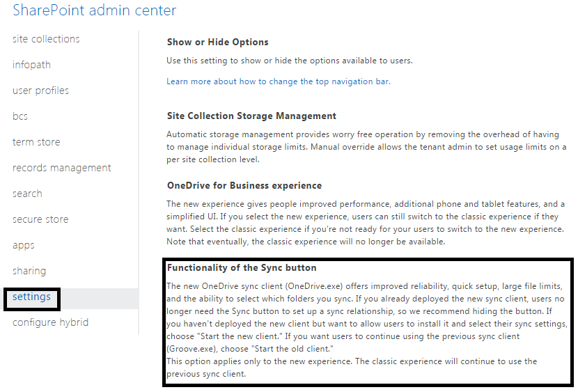Go to secure store settings
This screenshot has height=392, width=578.
(x=40, y=219)
